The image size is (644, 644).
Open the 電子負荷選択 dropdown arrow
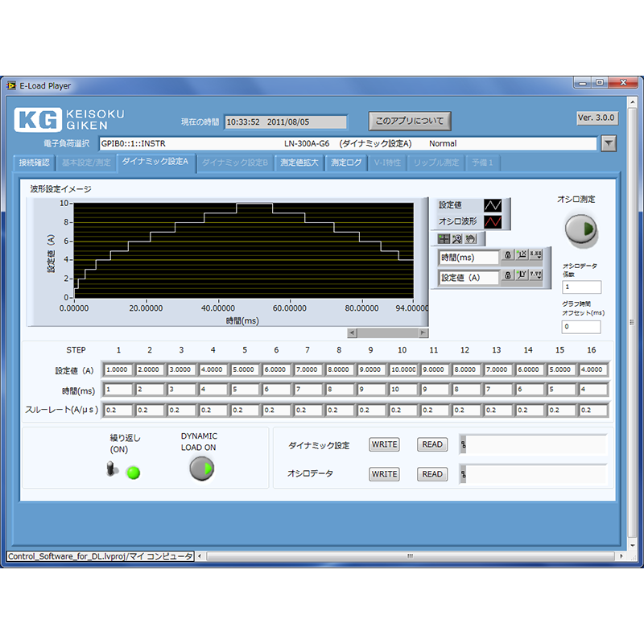pyautogui.click(x=609, y=143)
